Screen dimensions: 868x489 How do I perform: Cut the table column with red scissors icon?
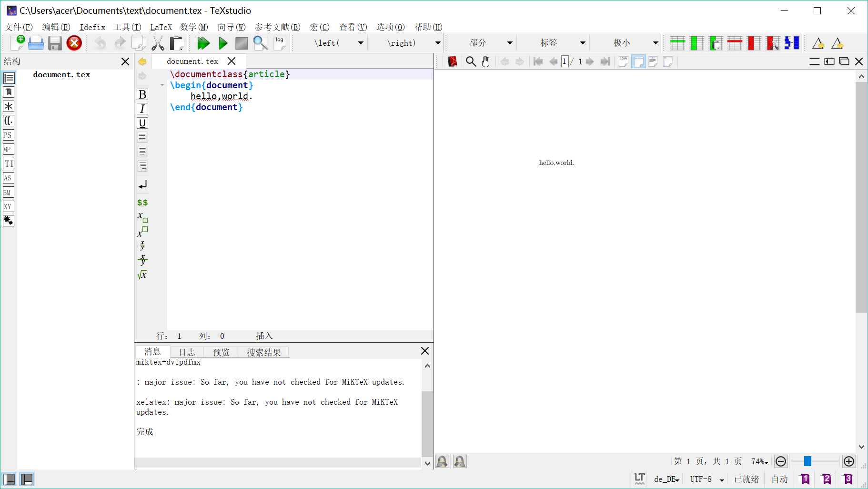pyautogui.click(x=773, y=43)
